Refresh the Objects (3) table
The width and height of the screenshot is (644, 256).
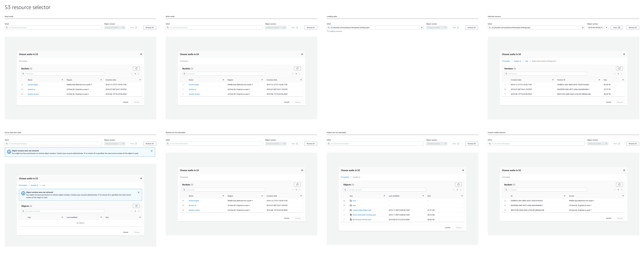pos(136,206)
